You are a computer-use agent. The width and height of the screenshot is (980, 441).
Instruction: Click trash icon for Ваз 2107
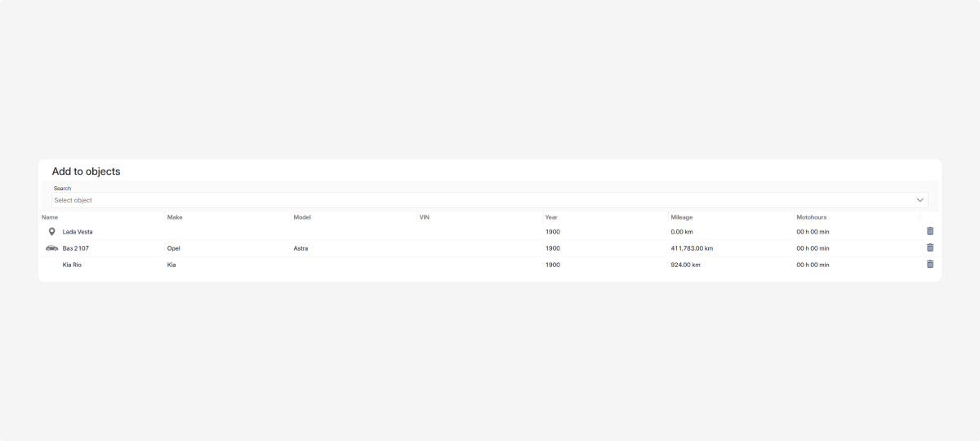pos(929,247)
